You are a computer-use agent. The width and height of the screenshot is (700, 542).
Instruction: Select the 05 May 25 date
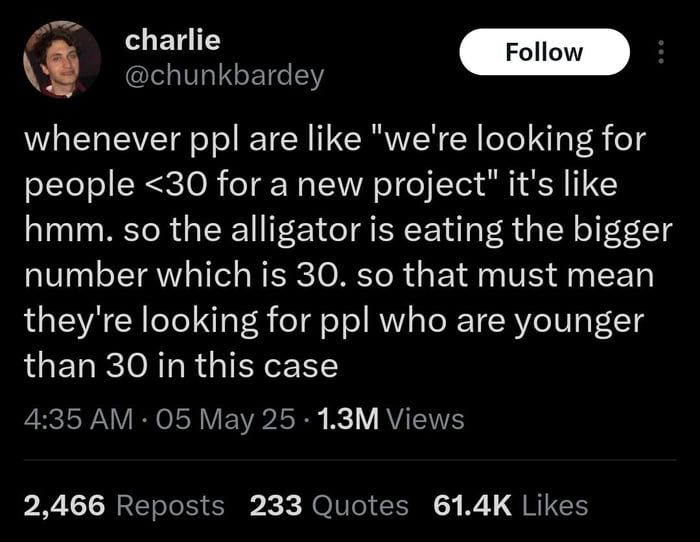(227, 420)
